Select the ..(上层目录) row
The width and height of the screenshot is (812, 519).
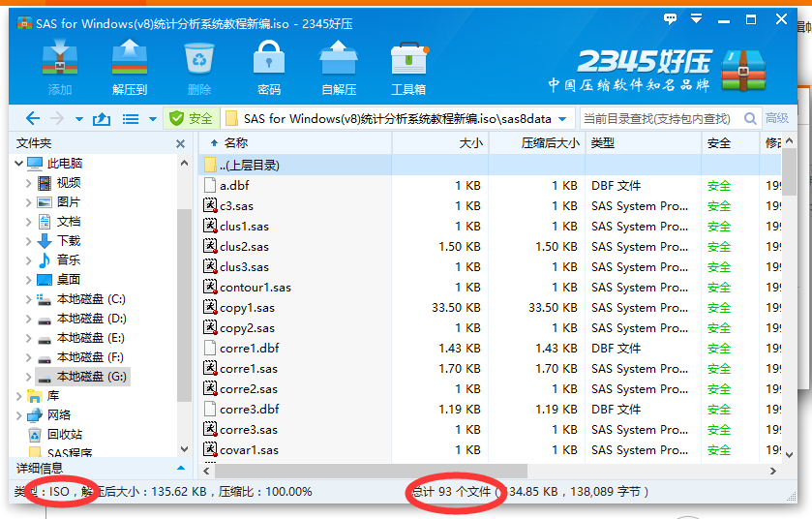coord(490,166)
